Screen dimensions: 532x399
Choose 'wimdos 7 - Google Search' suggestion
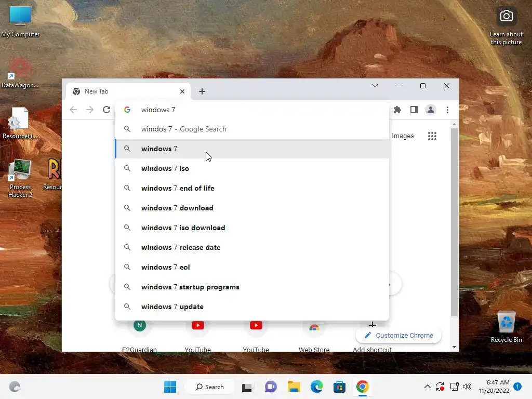click(x=252, y=129)
